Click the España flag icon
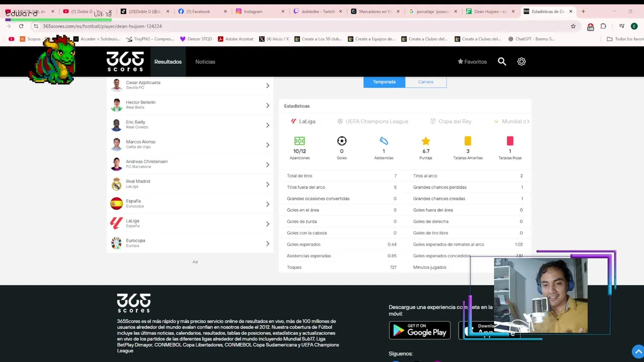 click(x=116, y=204)
